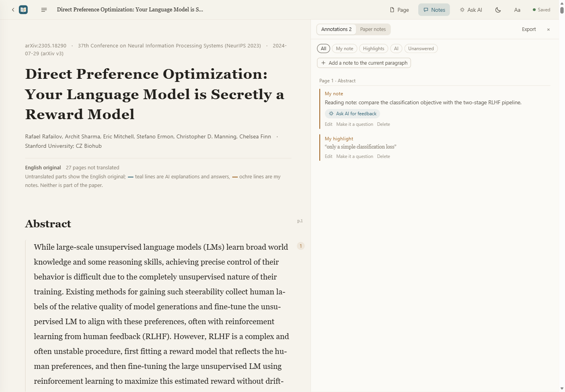Screen dimensions: 565x392
Task: Go back using the left chevron arrow
Action: (x=13, y=10)
